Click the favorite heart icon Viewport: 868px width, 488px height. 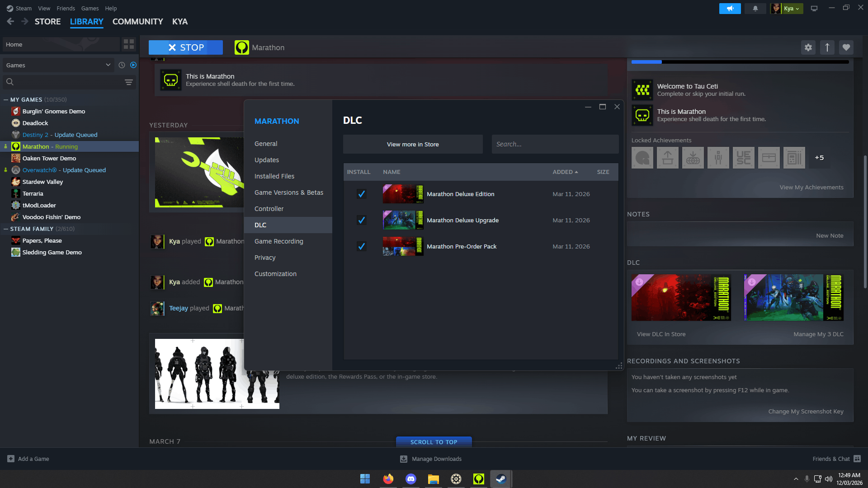click(846, 47)
